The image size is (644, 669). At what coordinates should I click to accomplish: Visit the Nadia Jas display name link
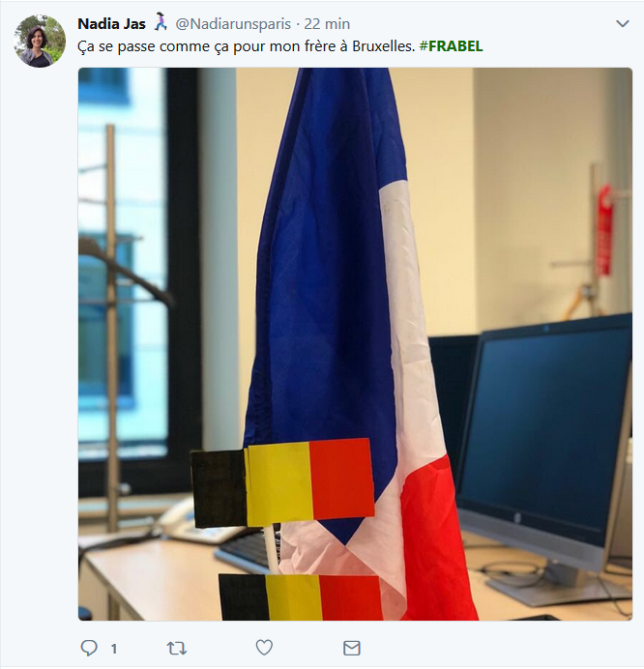point(111,24)
